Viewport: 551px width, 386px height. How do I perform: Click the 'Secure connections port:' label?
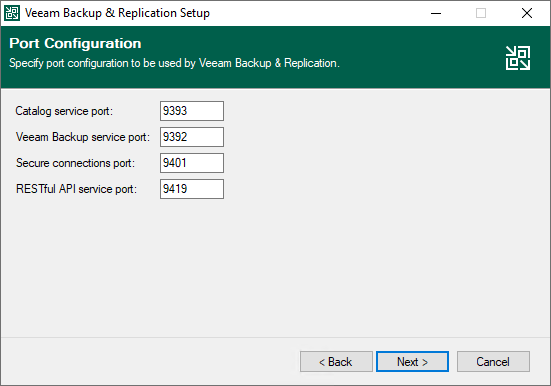[x=75, y=163]
